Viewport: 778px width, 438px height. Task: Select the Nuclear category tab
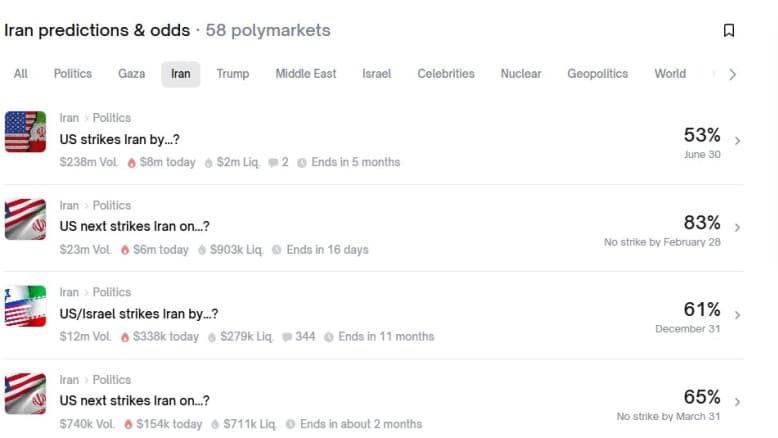[x=521, y=74]
